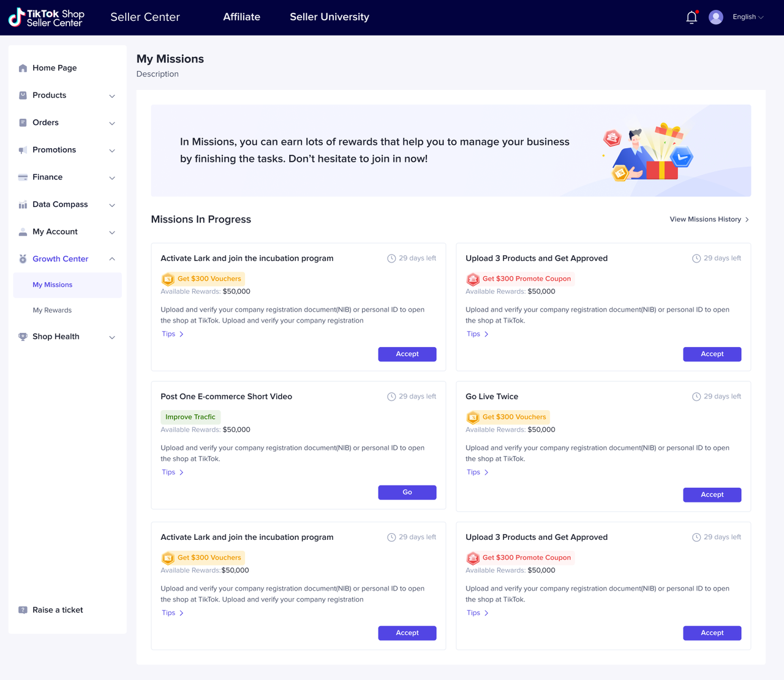The width and height of the screenshot is (784, 680).
Task: Click the clock icon in lower Activate Lark card
Action: coord(391,537)
